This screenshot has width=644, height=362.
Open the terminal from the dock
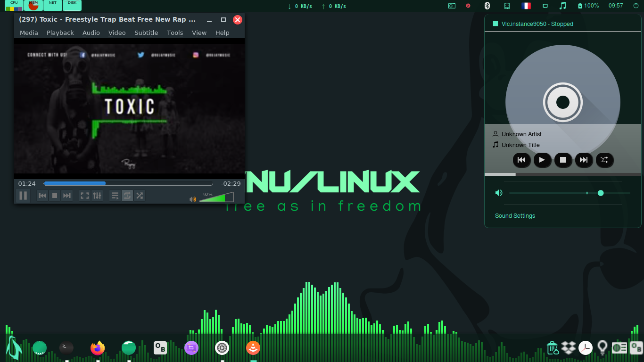66,348
